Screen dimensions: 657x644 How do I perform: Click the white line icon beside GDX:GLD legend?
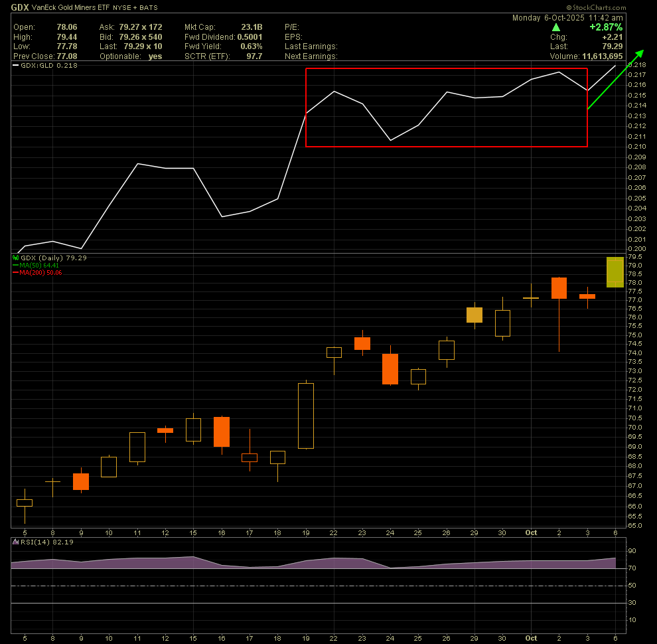click(16, 66)
